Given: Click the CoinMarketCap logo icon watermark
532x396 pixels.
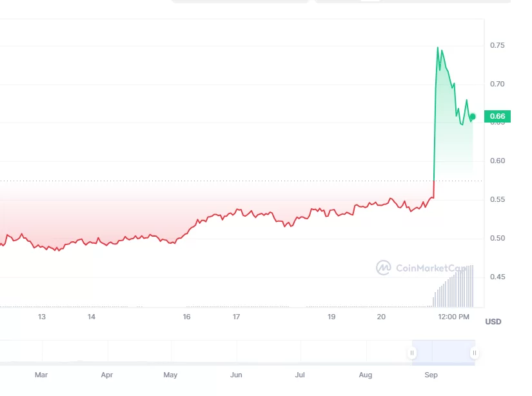Looking at the screenshot, I should [x=384, y=268].
